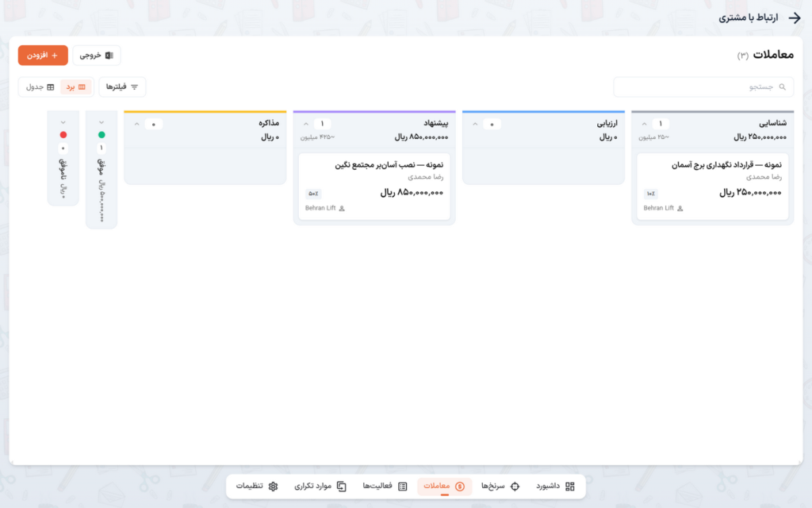
Task: Click the search magnifier icon
Action: (783, 87)
